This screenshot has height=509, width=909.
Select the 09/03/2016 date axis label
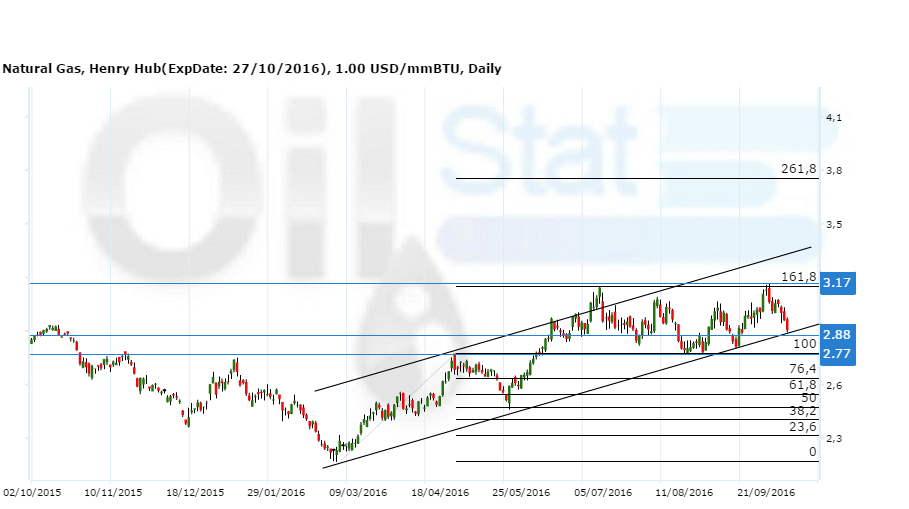pos(358,492)
